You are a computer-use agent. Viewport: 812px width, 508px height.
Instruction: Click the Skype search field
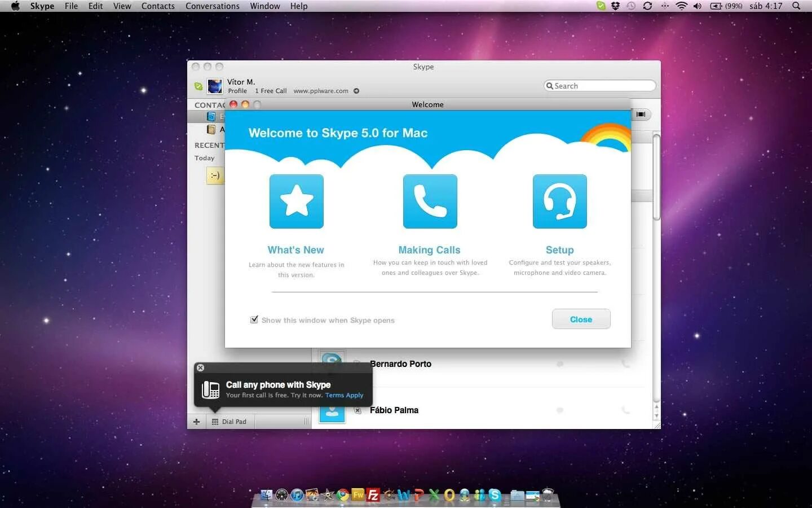click(600, 86)
